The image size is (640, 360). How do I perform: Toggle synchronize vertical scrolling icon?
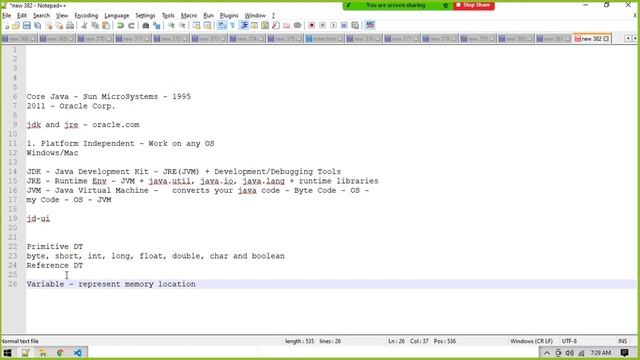coord(196,25)
